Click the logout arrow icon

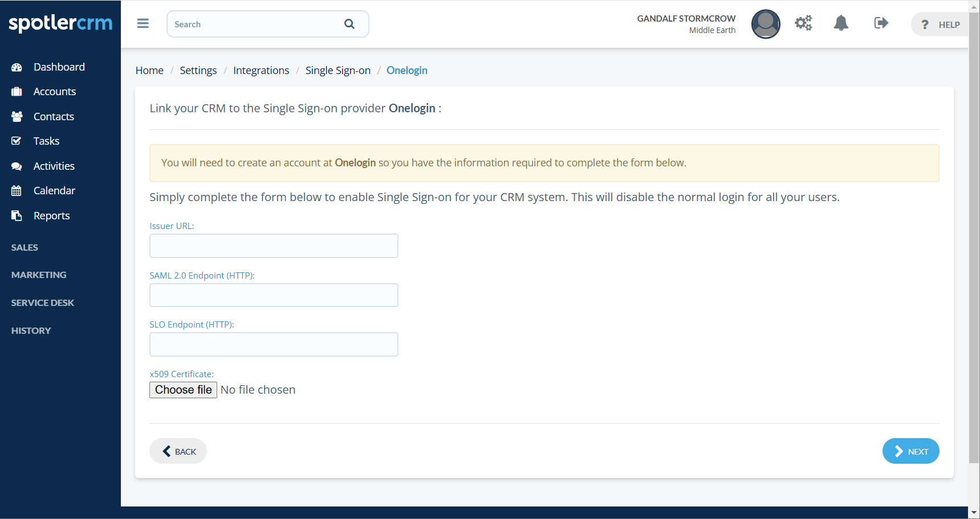pos(881,23)
